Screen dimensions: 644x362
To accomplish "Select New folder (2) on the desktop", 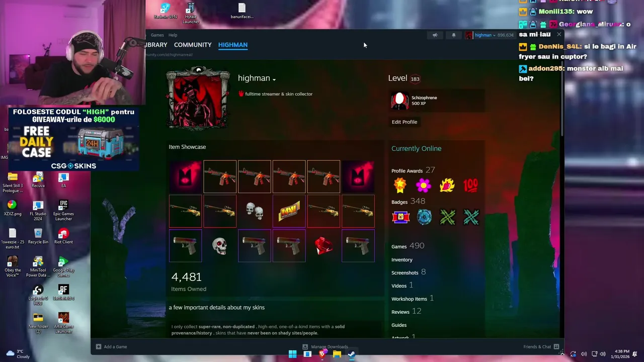I will [x=38, y=323].
